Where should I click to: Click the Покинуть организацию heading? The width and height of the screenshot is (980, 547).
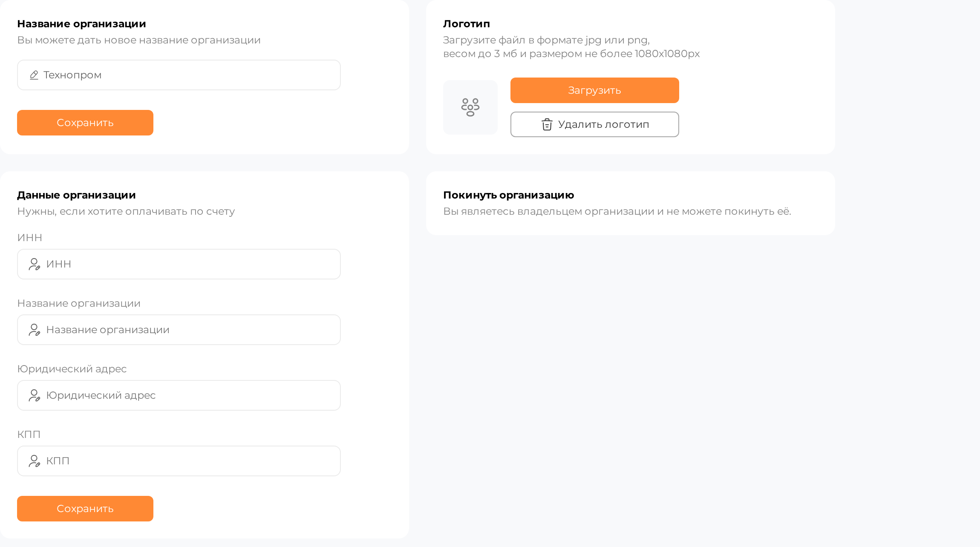click(x=509, y=195)
